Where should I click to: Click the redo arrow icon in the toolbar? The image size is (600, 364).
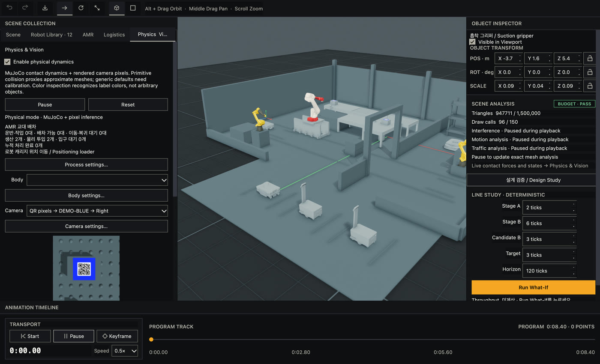coord(25,8)
